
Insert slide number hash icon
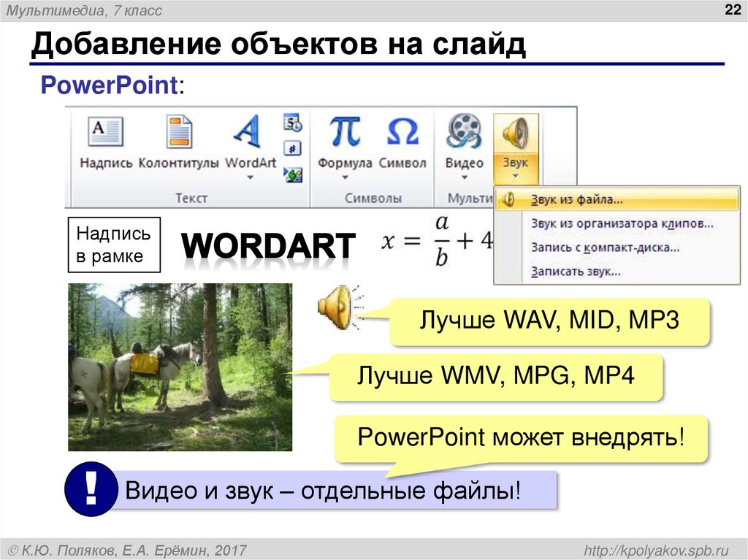tap(292, 148)
